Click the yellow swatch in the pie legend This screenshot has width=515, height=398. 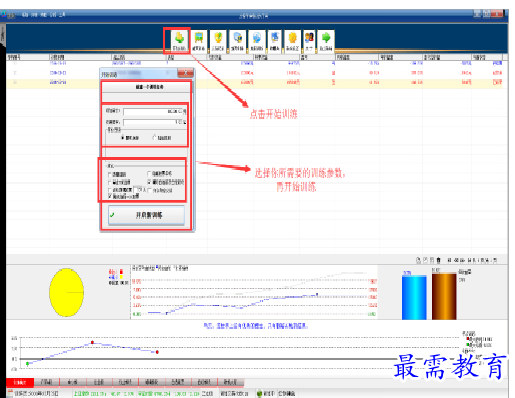(x=121, y=277)
